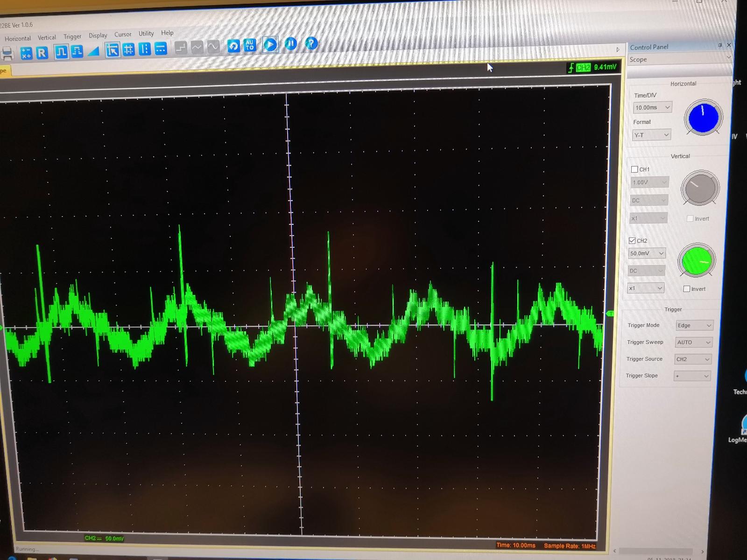Click the AUTO set toolbar icon
Screen dimensions: 747x560
click(250, 45)
